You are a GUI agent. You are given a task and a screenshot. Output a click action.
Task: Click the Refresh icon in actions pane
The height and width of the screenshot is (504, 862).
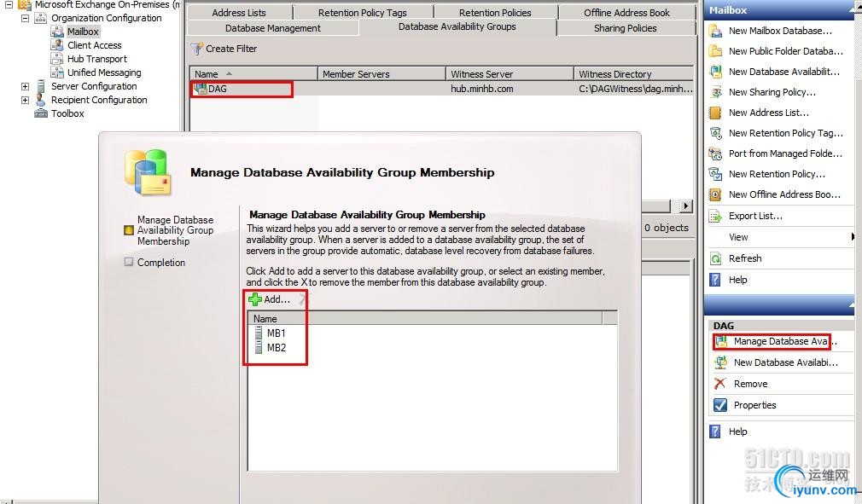(715, 258)
